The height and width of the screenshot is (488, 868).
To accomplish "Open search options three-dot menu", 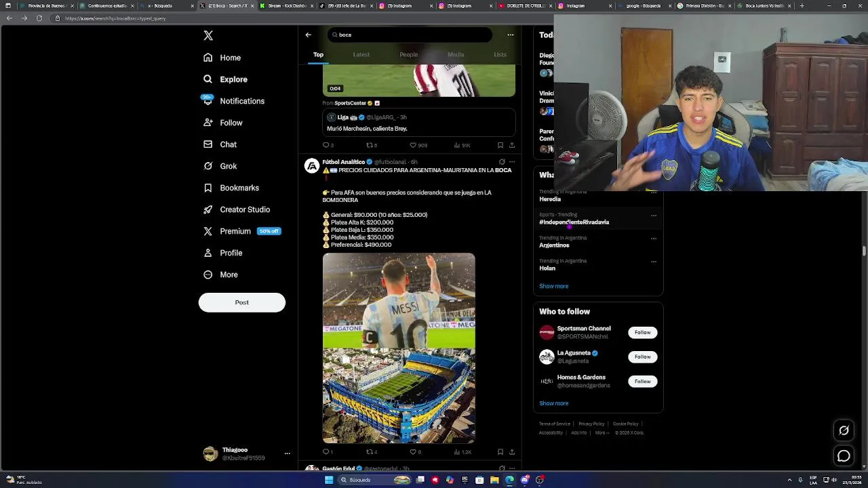I will (510, 35).
